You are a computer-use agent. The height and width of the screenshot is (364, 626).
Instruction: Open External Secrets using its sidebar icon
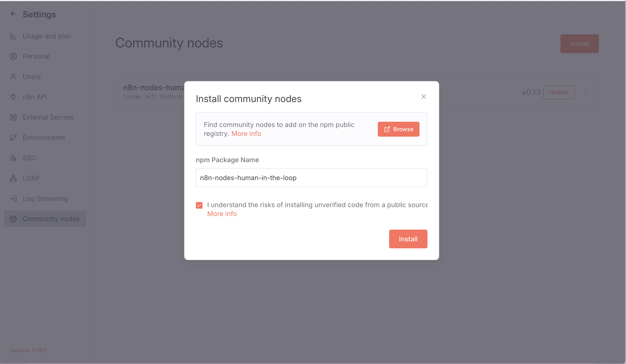pos(13,117)
